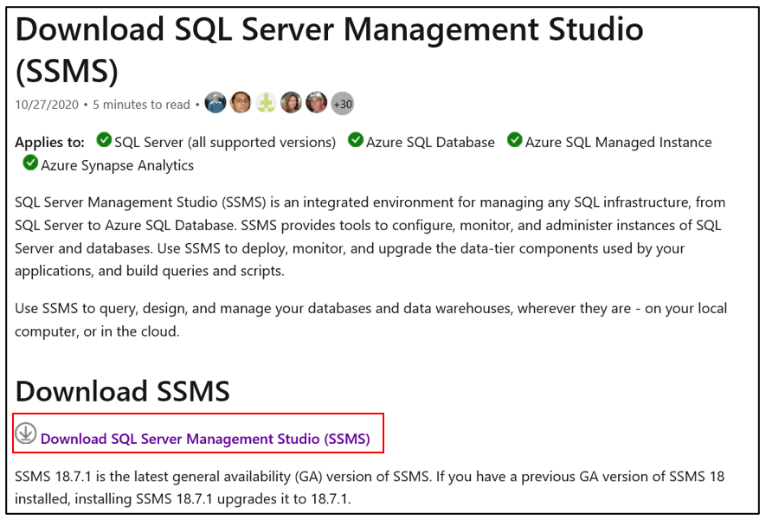Open the fifth contributor avatar
The height and width of the screenshot is (520, 768).
[316, 103]
